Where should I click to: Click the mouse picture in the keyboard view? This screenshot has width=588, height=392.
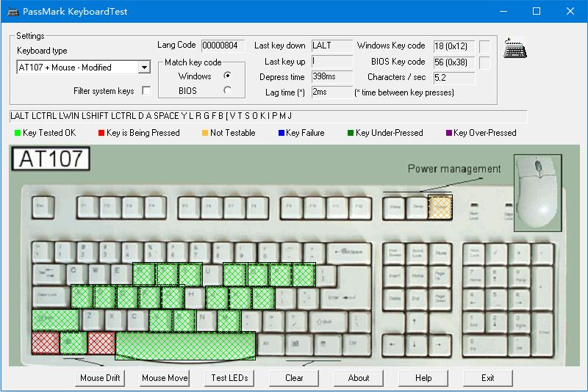[x=537, y=193]
